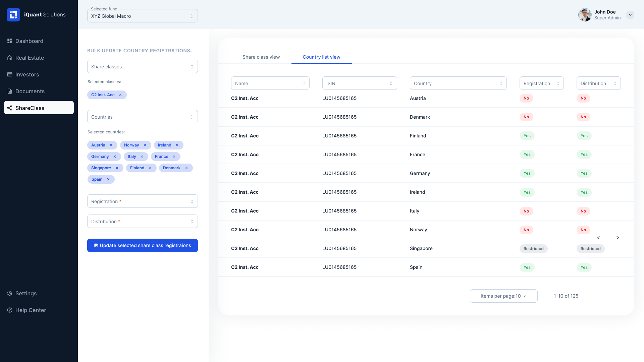The image size is (644, 362).
Task: Open the Share classes dropdown
Action: 143,66
